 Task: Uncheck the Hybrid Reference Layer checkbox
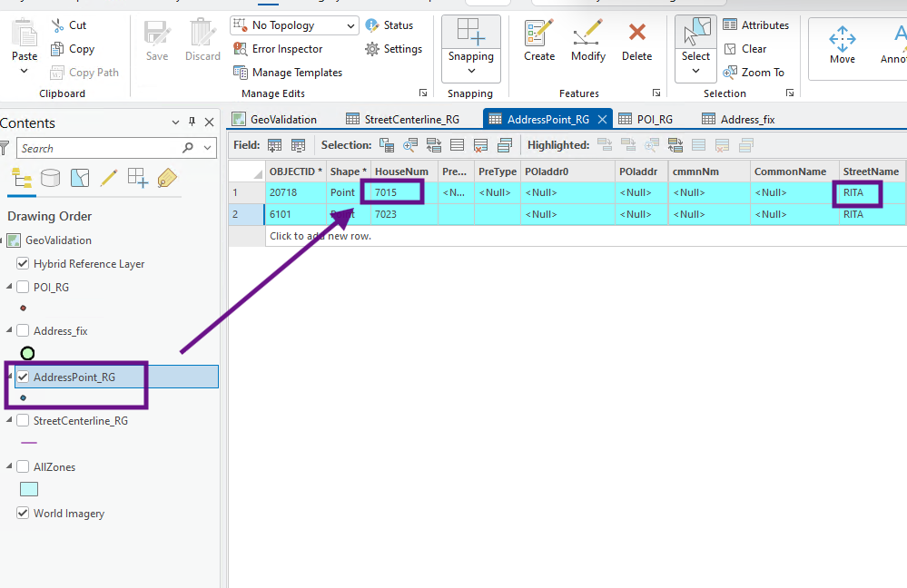tap(23, 264)
